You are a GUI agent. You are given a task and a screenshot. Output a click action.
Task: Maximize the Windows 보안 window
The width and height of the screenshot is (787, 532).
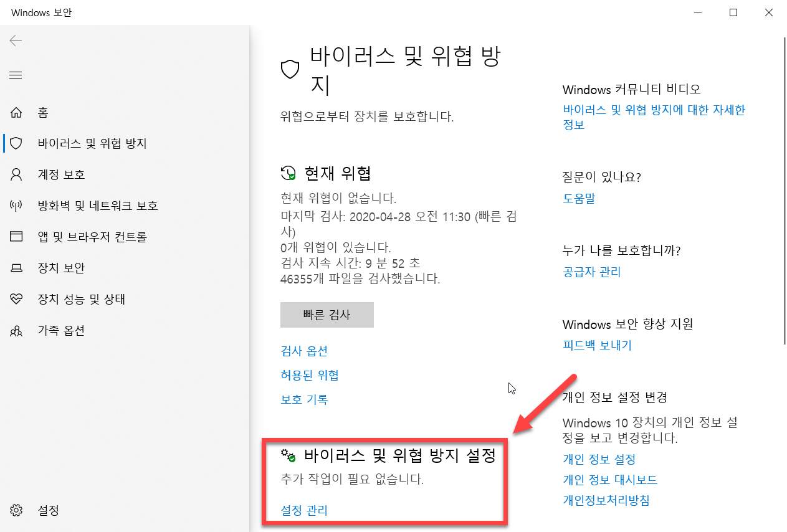click(x=733, y=12)
